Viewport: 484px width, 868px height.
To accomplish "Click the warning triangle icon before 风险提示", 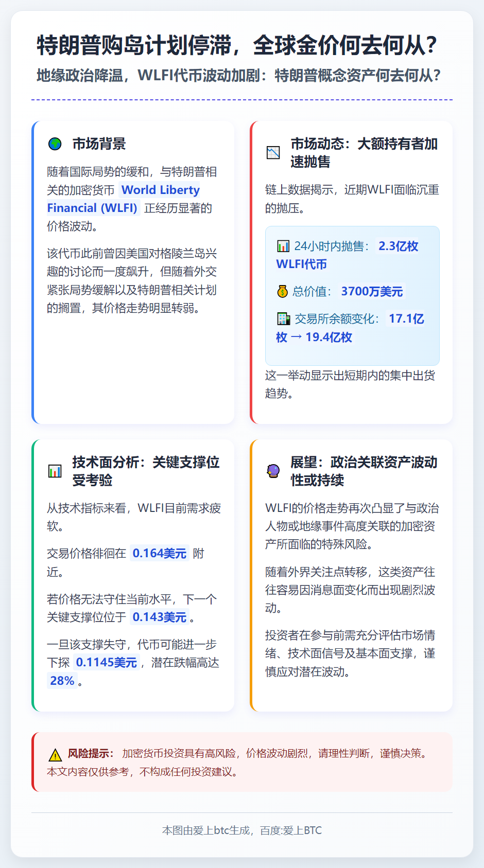I will 55,755.
